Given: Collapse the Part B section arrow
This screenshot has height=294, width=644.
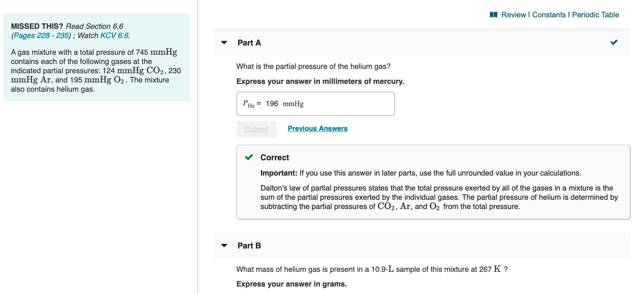Looking at the screenshot, I should pos(224,246).
